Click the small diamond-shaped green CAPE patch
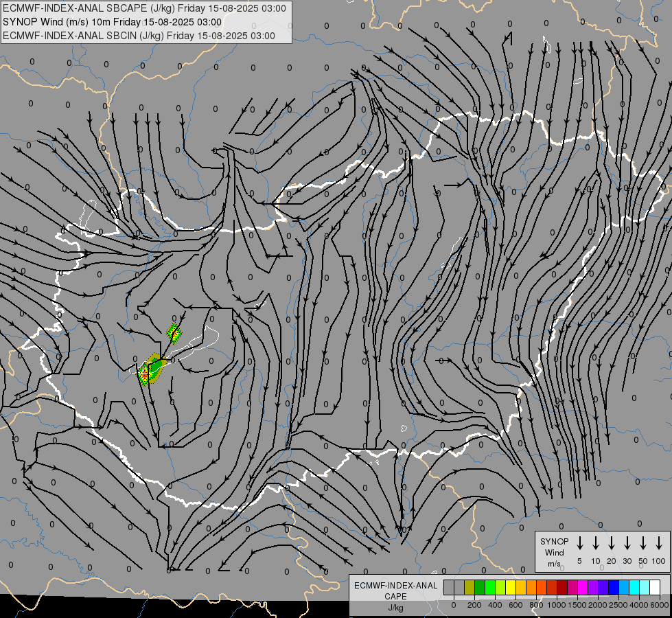Viewport: 672px width, 618px height. 174,334
